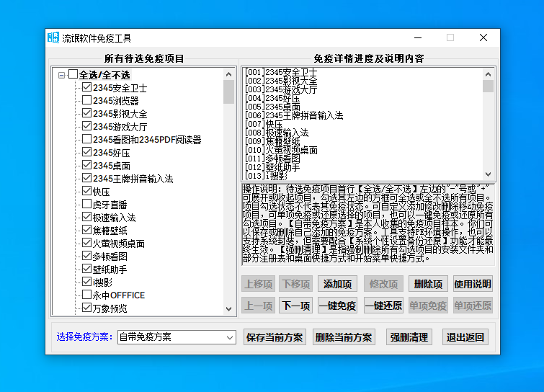Click the disabled 单项还原 button
This screenshot has width=544, height=392.
coord(473,306)
